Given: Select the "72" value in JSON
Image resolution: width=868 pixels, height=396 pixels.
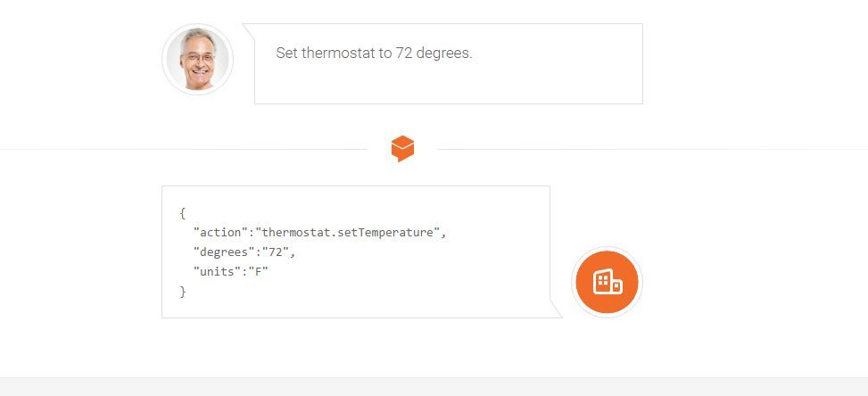Looking at the screenshot, I should [276, 252].
